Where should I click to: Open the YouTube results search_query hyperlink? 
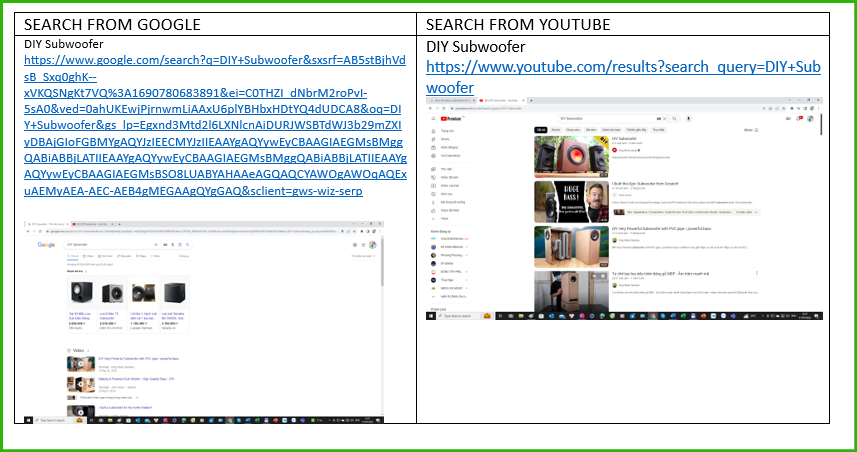pyautogui.click(x=623, y=77)
